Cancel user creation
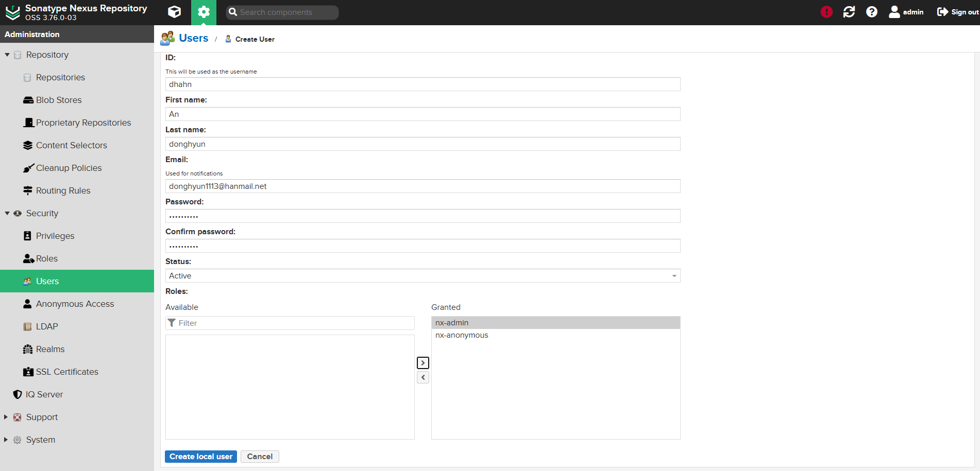 (260, 457)
